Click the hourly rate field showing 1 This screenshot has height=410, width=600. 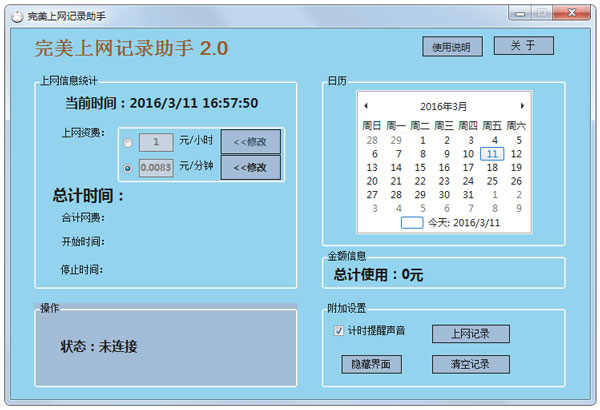(156, 142)
